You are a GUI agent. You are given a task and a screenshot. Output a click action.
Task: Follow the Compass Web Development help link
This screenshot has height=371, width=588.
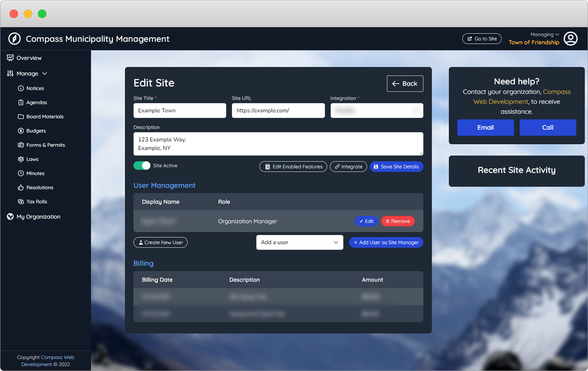click(x=500, y=102)
